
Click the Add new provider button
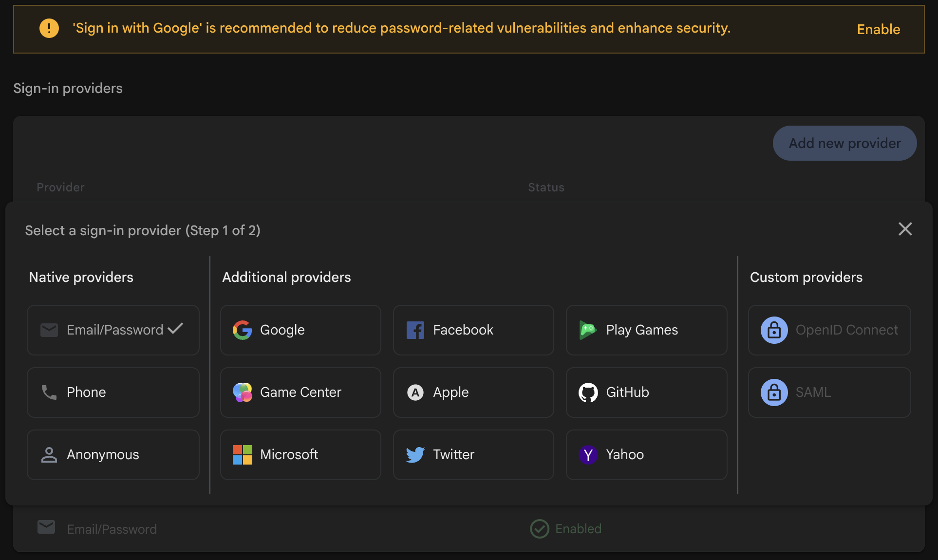click(x=844, y=143)
